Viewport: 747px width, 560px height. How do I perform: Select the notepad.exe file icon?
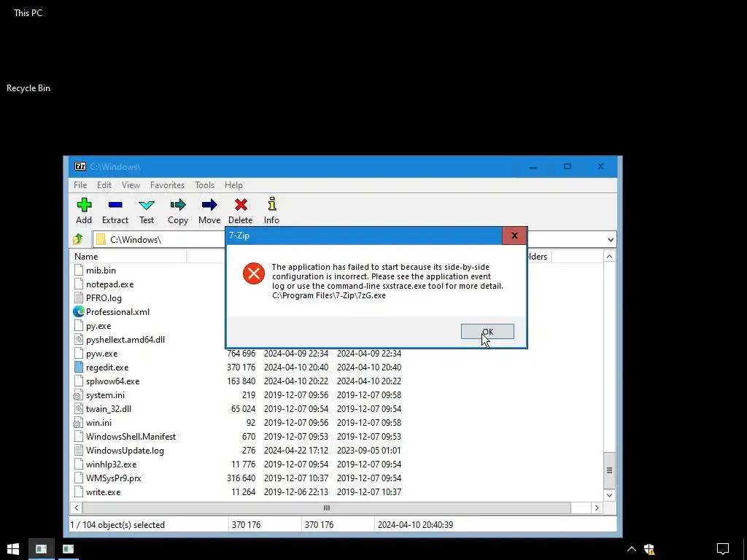pyautogui.click(x=79, y=284)
